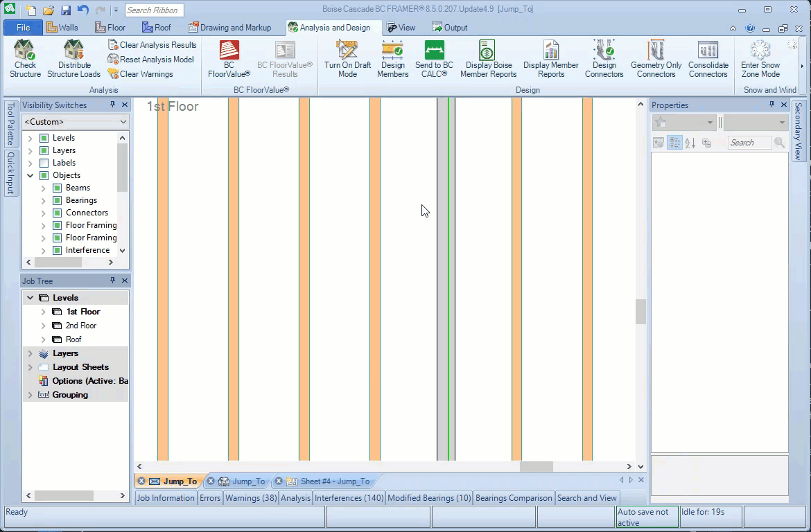Toggle the Objects checkbox
The height and width of the screenshot is (532, 811).
[x=44, y=175]
